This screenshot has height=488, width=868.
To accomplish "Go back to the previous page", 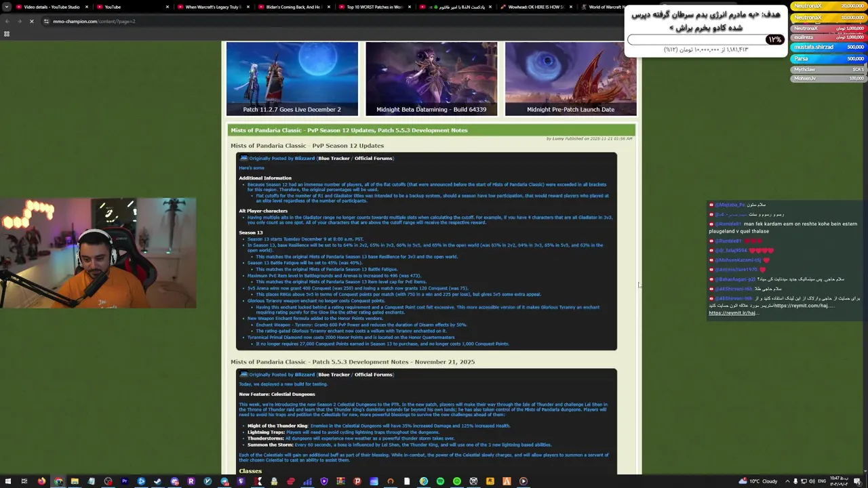I will click(7, 21).
